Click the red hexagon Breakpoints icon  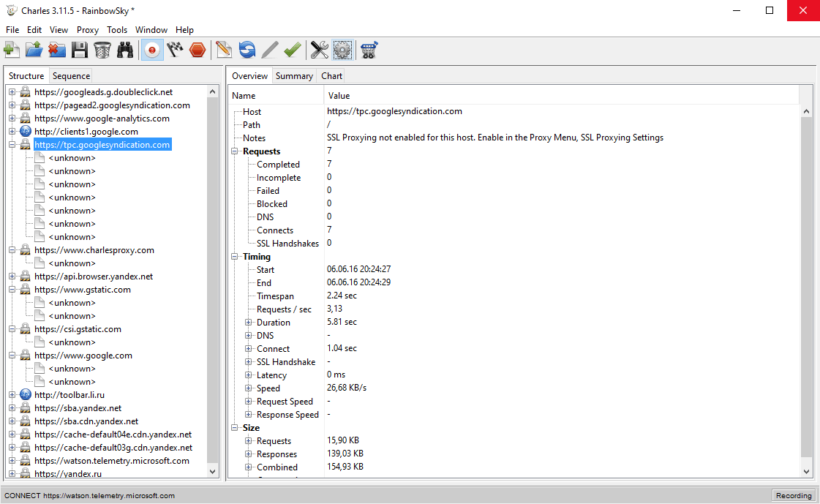point(198,50)
